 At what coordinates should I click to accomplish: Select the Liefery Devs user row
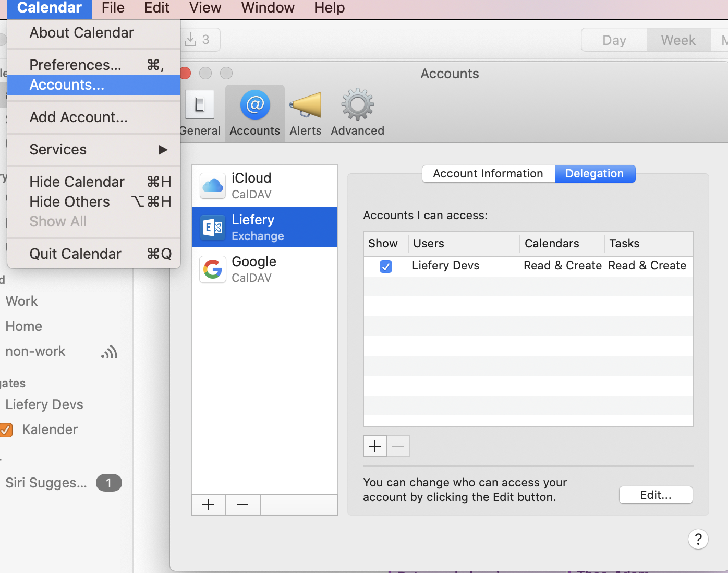528,266
